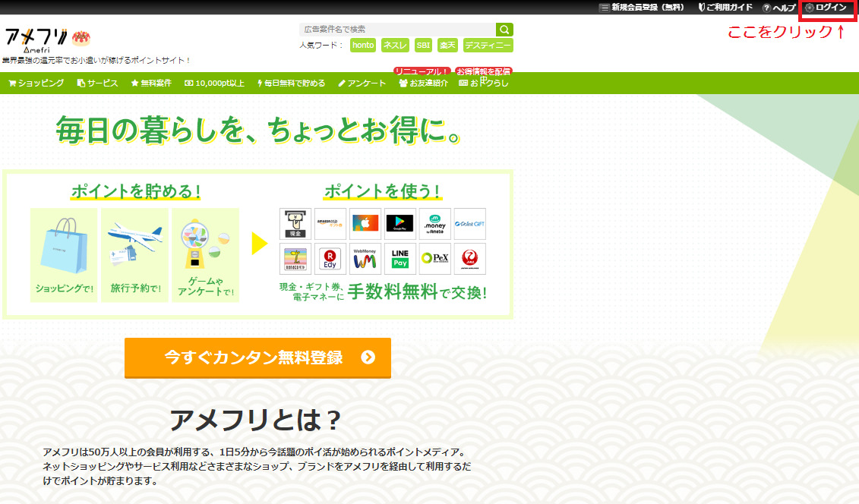This screenshot has height=504, width=859.
Task: Open the Amefri logo home link
Action: pyautogui.click(x=36, y=40)
